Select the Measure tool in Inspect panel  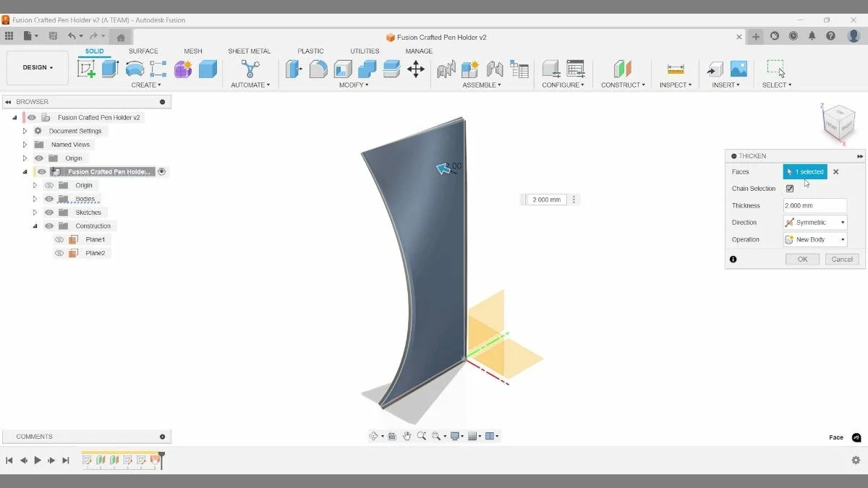pos(674,69)
